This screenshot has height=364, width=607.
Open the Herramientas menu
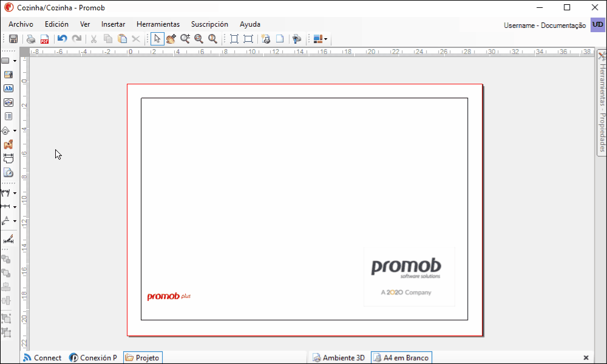tap(158, 24)
